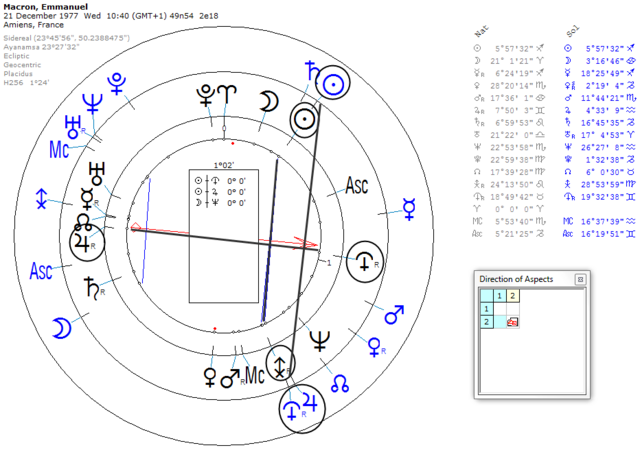Select the black natal Moon crescent glyph

click(269, 101)
